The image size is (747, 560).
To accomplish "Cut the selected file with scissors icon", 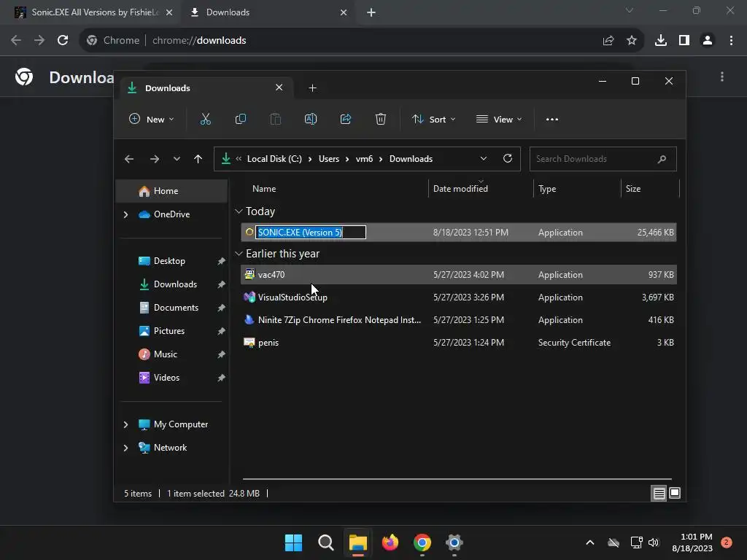I will pyautogui.click(x=205, y=119).
